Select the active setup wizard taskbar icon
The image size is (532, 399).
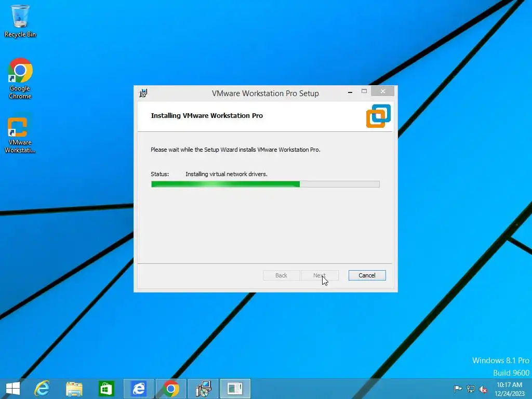click(x=235, y=389)
